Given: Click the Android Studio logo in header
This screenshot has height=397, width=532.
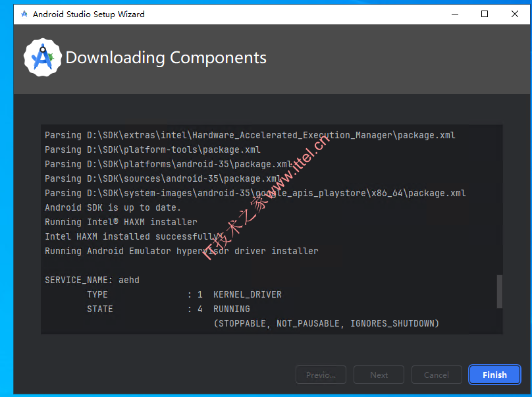Looking at the screenshot, I should click(42, 57).
